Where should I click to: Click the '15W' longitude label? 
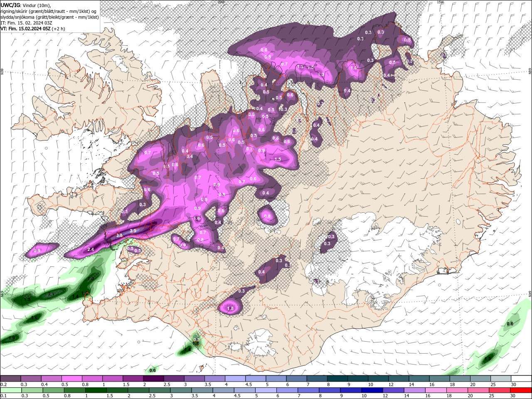pyautogui.click(x=440, y=2)
